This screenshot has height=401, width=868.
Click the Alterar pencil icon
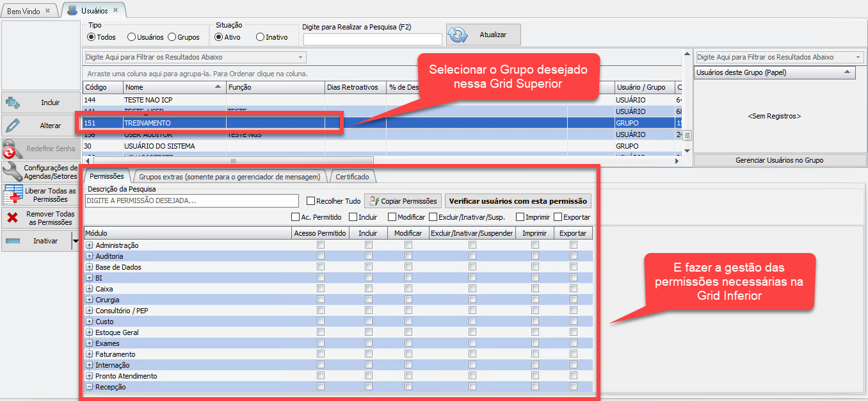click(13, 126)
